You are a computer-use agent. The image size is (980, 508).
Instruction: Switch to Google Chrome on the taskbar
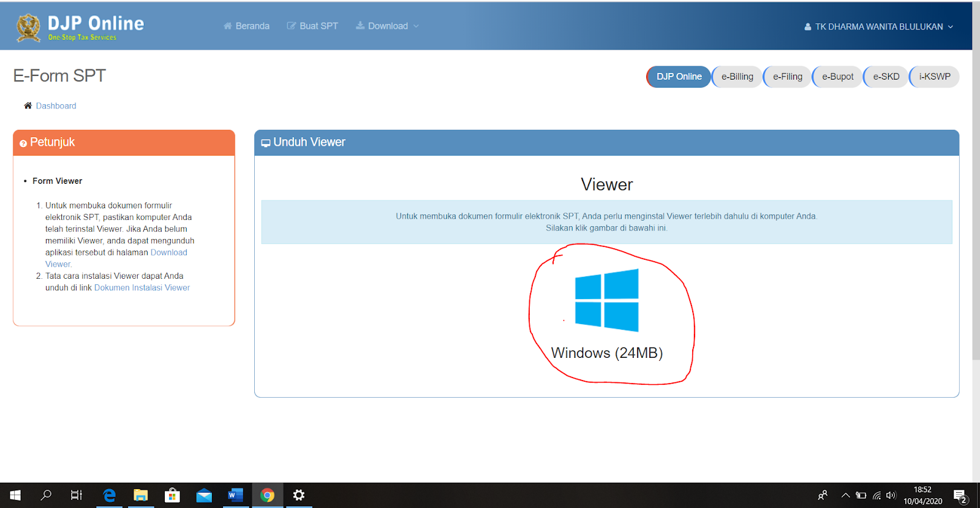pos(268,495)
